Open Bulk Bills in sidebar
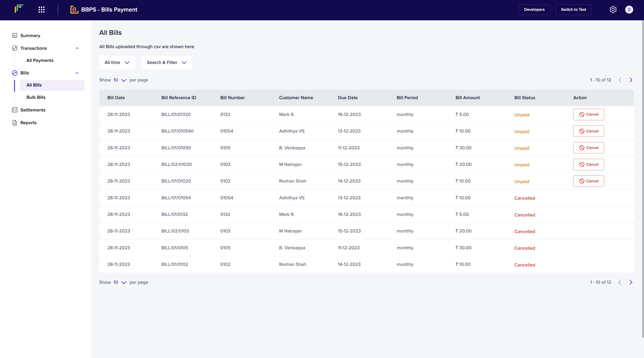The height and width of the screenshot is (358, 644). coord(36,97)
